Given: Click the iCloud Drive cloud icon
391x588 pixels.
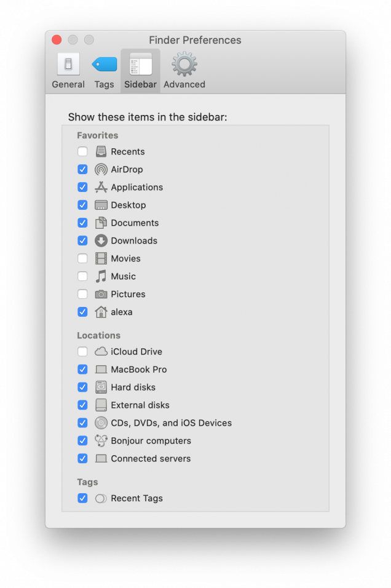Looking at the screenshot, I should [100, 351].
